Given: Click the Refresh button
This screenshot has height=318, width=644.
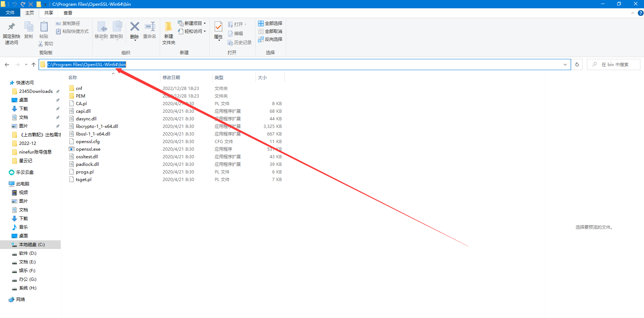Looking at the screenshot, I should tap(577, 65).
